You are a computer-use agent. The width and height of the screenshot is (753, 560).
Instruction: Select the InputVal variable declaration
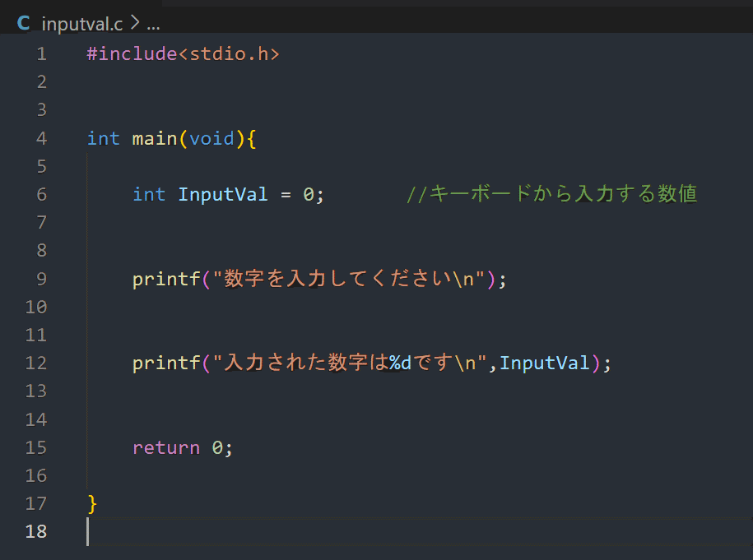click(x=223, y=194)
